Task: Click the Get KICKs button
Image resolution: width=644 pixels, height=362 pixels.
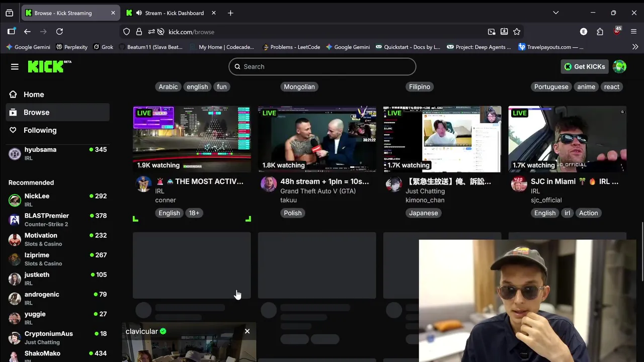Action: coord(585,66)
